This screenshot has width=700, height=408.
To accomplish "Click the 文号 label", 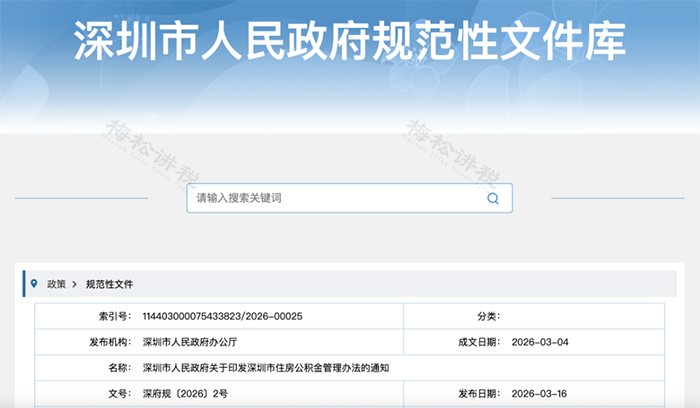I will coord(120,394).
